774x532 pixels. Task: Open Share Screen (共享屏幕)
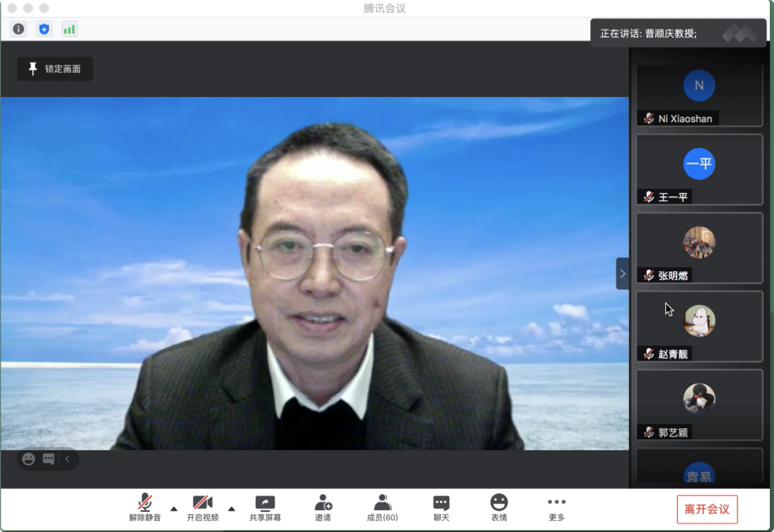click(265, 508)
